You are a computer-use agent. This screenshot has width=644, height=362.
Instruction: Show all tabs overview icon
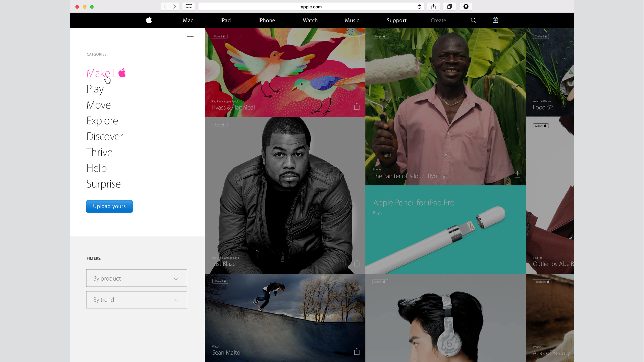tap(449, 7)
